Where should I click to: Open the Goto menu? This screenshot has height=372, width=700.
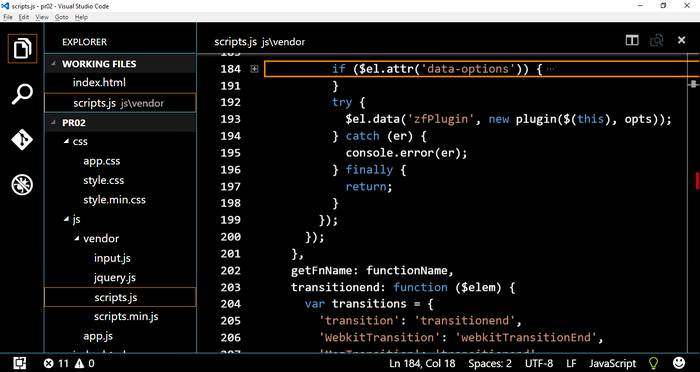click(62, 17)
